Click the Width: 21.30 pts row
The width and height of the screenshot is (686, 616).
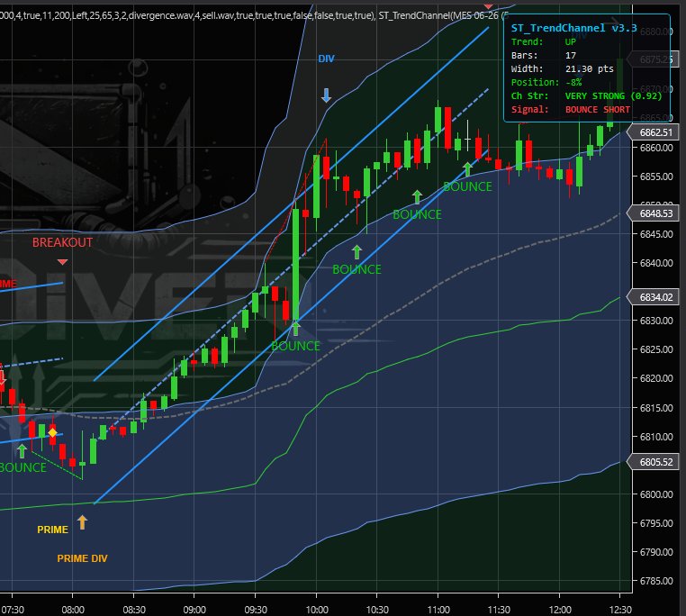point(562,69)
